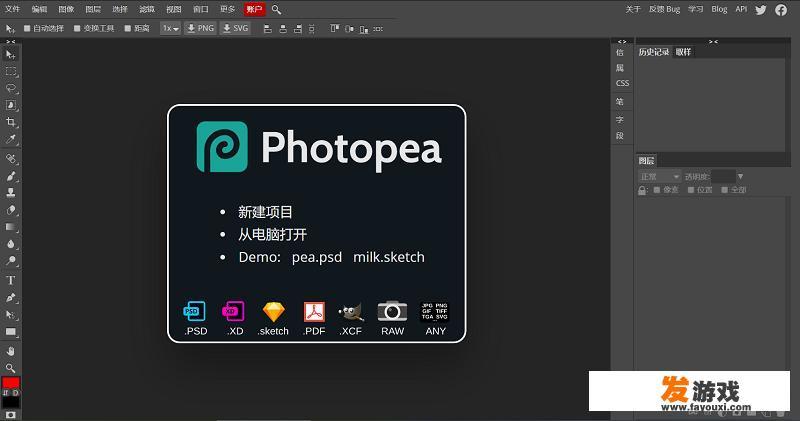Click the search magnifier in the menu bar
Viewport: 800px width, 421px height.
[x=276, y=9]
